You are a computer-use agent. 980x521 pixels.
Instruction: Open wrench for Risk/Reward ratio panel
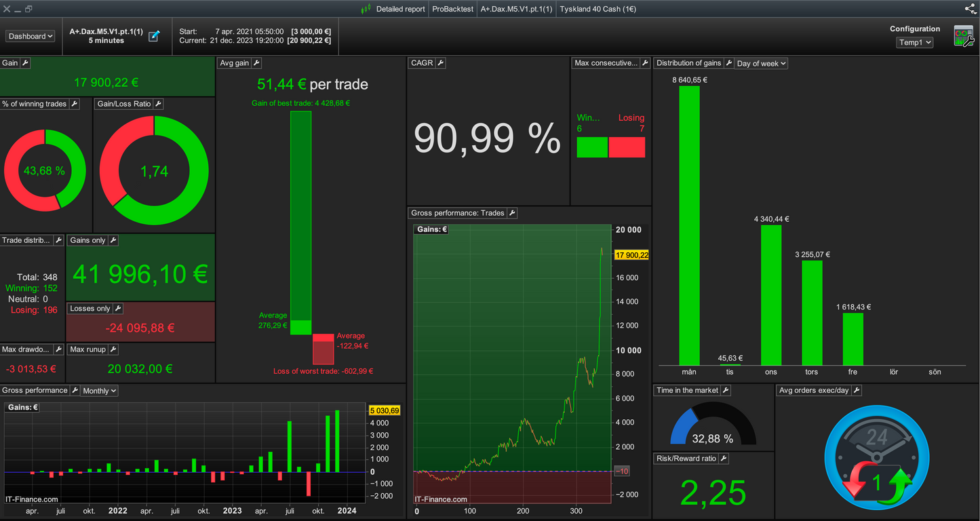tap(723, 459)
